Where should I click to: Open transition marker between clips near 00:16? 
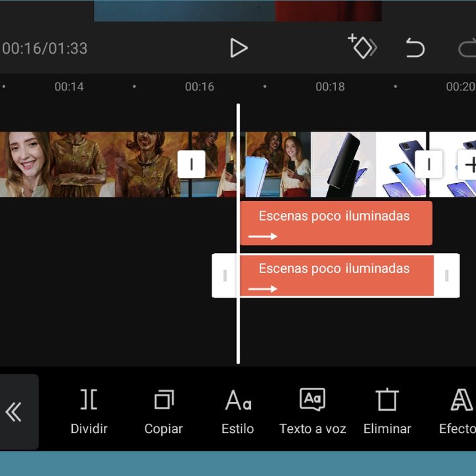191,164
